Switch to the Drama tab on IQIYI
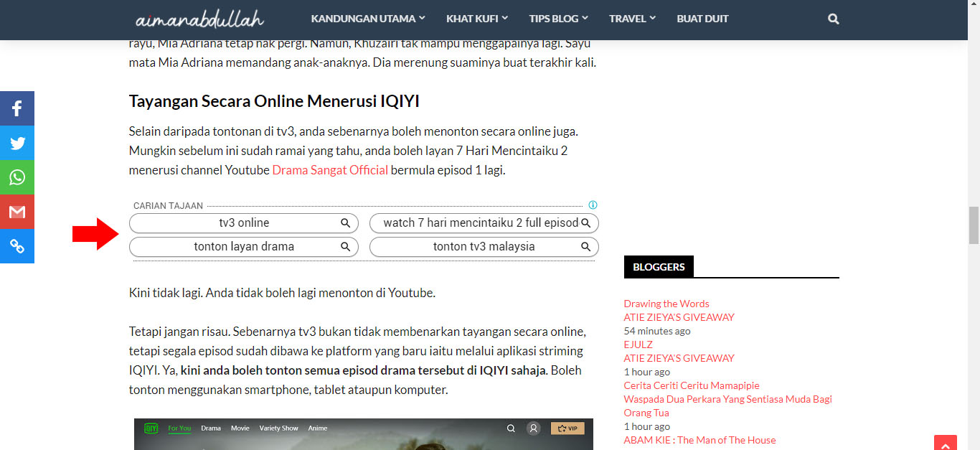Image resolution: width=980 pixels, height=450 pixels. (210, 428)
